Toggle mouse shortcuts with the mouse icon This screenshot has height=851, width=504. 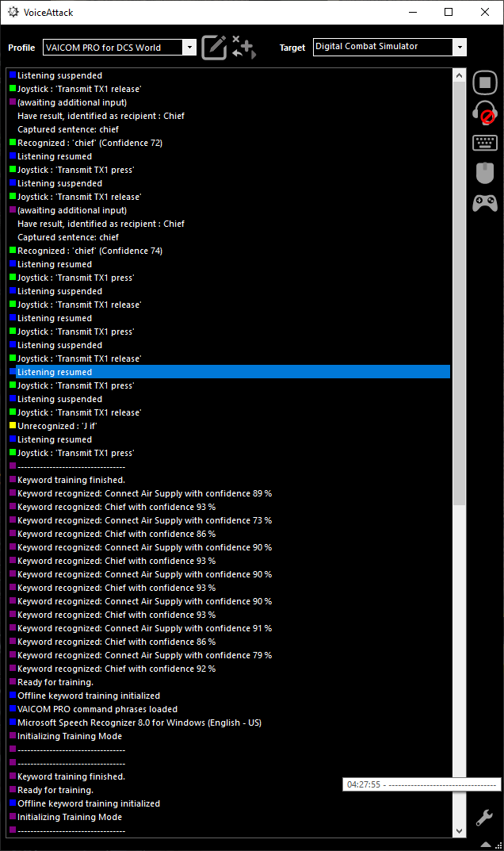coord(484,173)
